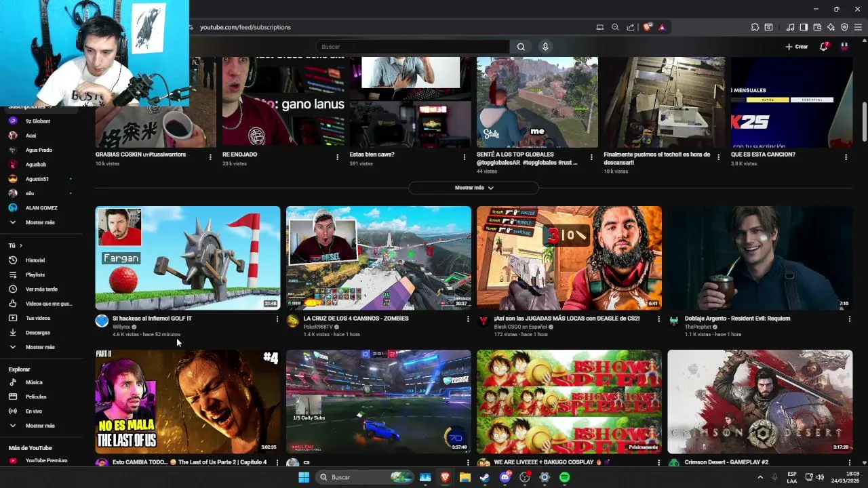
Task: Open Black CSGO en Español channel link
Action: point(520,327)
